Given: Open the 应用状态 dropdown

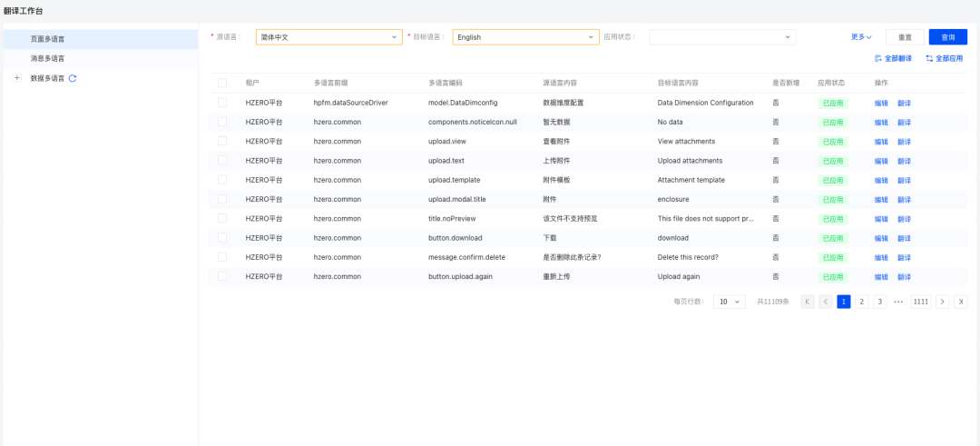Looking at the screenshot, I should [x=722, y=37].
